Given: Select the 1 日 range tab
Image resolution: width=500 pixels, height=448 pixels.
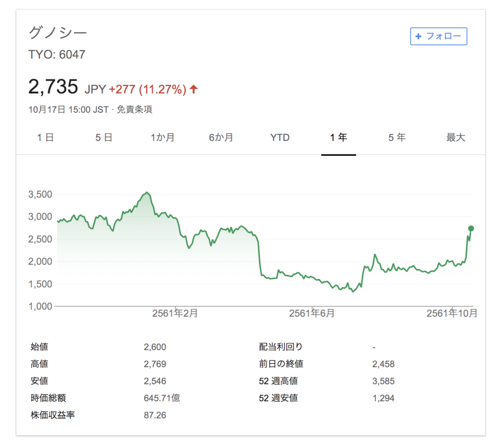Looking at the screenshot, I should (x=45, y=137).
